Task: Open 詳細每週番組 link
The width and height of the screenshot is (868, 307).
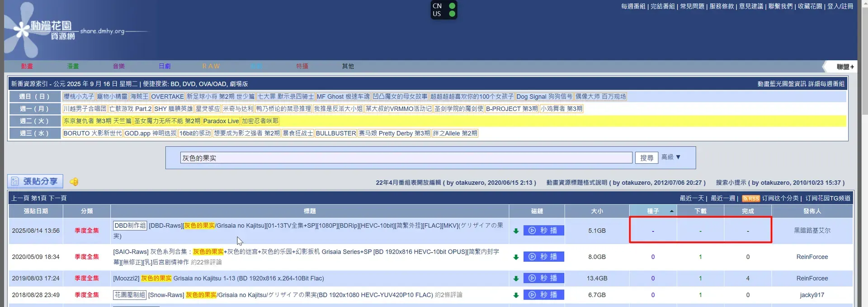Action: coord(826,84)
